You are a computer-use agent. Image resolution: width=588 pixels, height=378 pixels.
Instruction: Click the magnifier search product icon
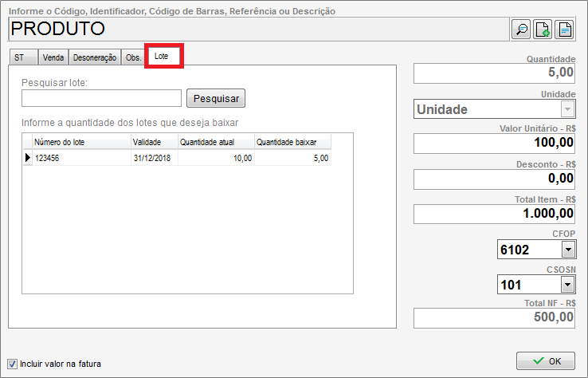[521, 30]
